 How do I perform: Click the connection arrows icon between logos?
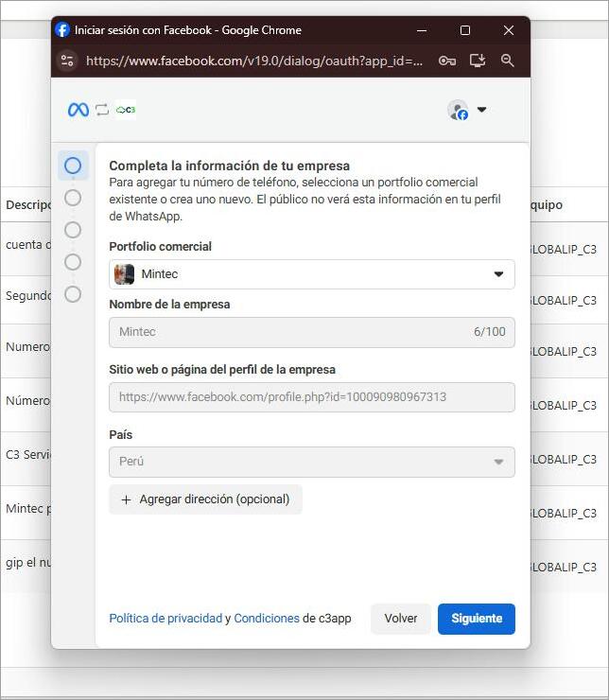102,110
